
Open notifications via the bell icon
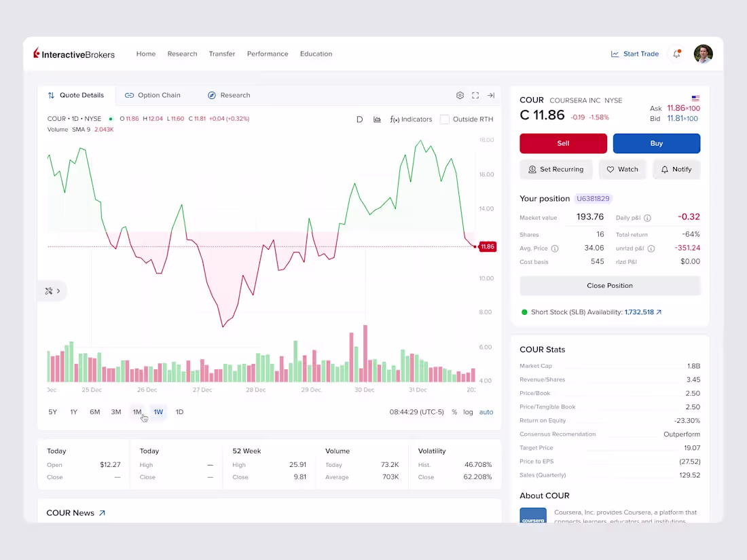pos(676,54)
